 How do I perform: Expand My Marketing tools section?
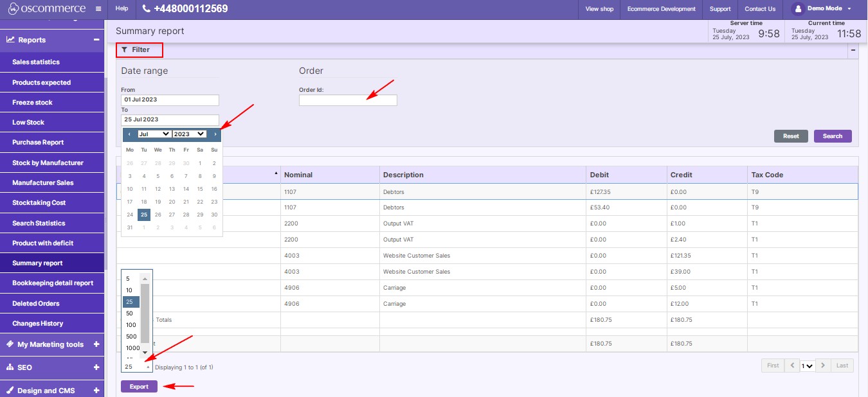(96, 344)
